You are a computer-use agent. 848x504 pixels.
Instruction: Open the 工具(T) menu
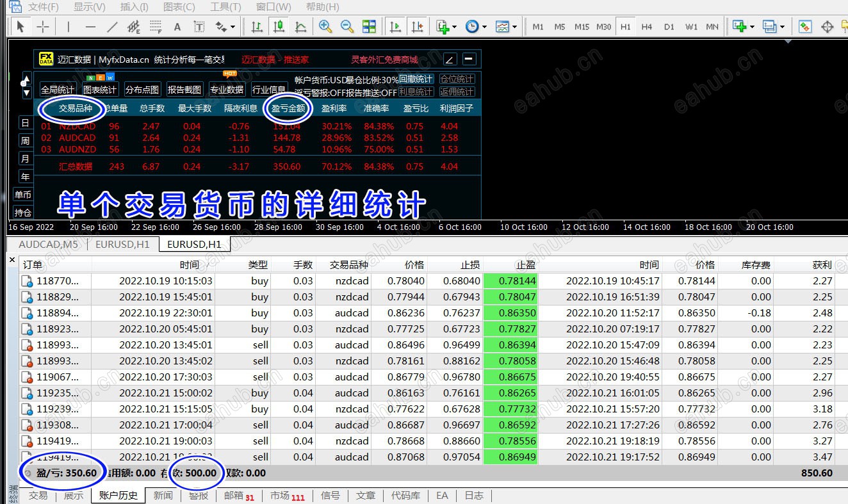[x=225, y=7]
